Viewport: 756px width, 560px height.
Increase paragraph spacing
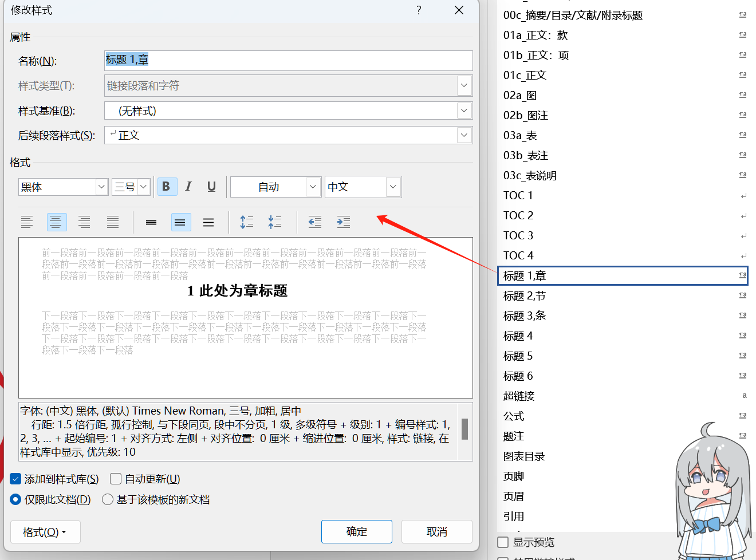click(247, 222)
